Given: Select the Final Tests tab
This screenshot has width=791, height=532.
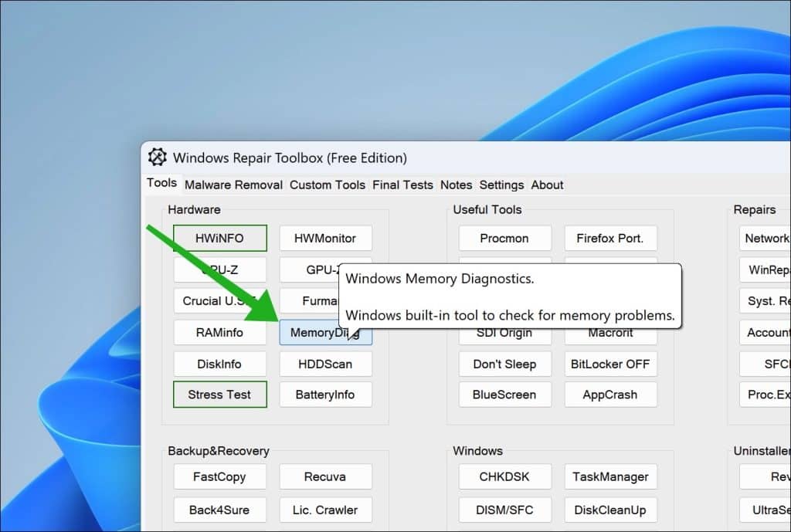Looking at the screenshot, I should tap(402, 185).
